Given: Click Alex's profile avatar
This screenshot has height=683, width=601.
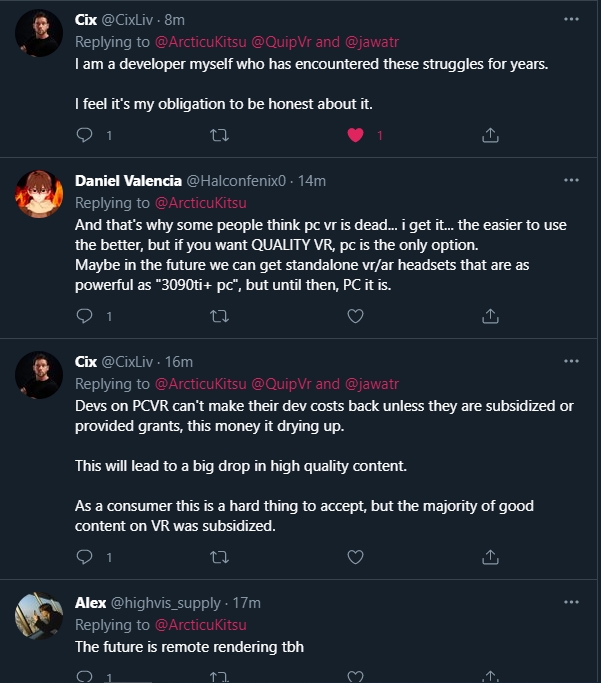Looking at the screenshot, I should click(39, 617).
